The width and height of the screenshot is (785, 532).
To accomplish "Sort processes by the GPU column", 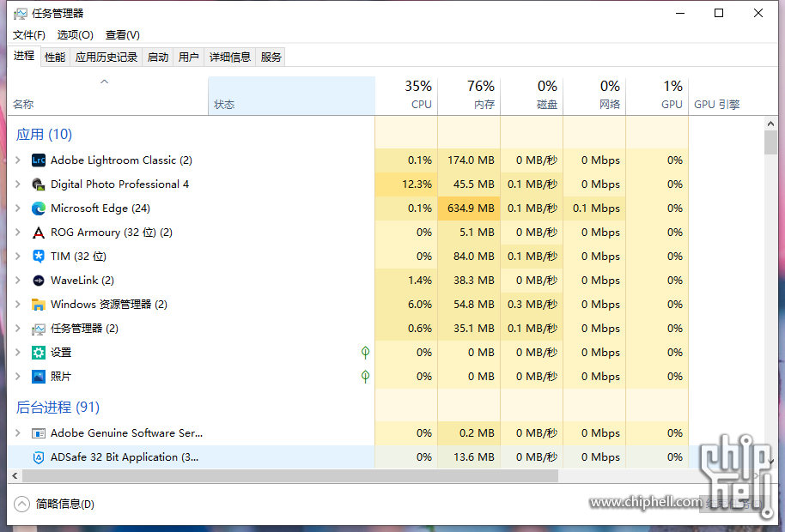I will tap(657, 96).
